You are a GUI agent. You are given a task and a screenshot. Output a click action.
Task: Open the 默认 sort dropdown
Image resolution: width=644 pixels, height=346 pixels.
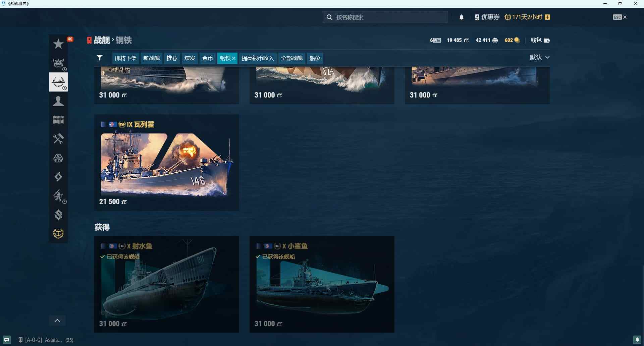click(540, 57)
